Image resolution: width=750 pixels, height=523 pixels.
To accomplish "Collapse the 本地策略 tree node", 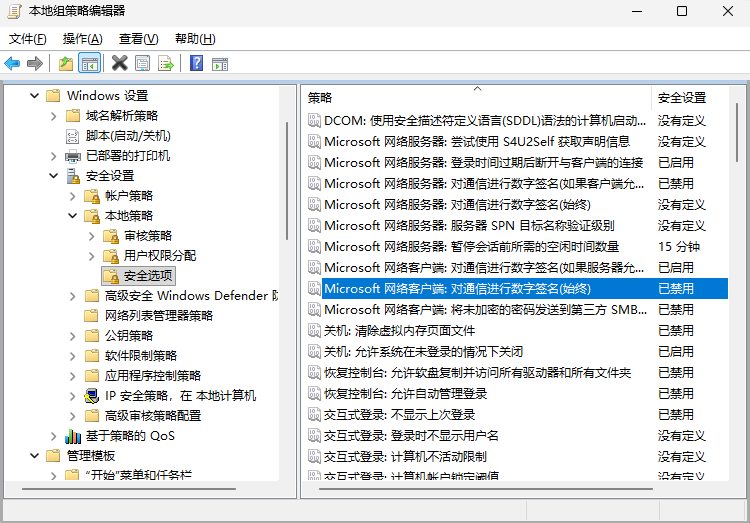I will tap(73, 216).
